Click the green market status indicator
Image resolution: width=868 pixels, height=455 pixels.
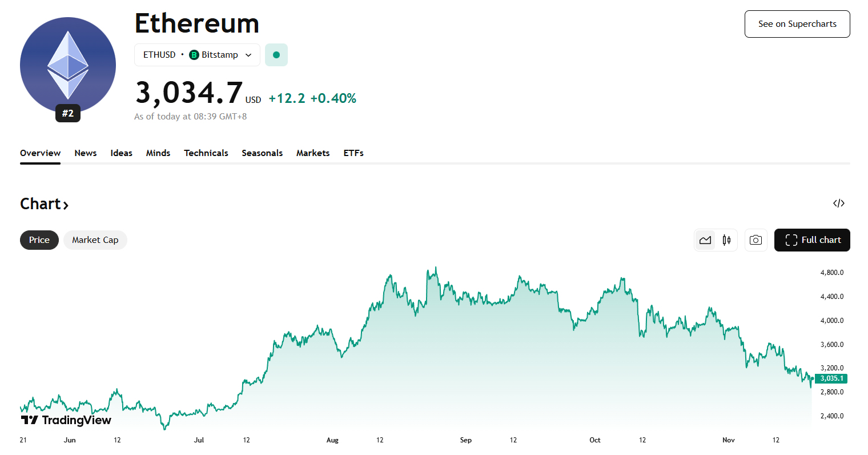[276, 54]
